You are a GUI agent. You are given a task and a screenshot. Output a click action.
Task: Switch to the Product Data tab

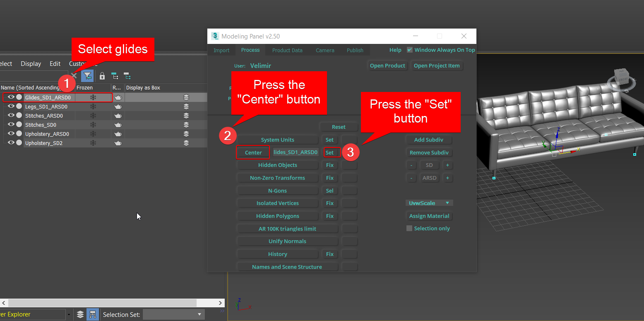(x=287, y=50)
